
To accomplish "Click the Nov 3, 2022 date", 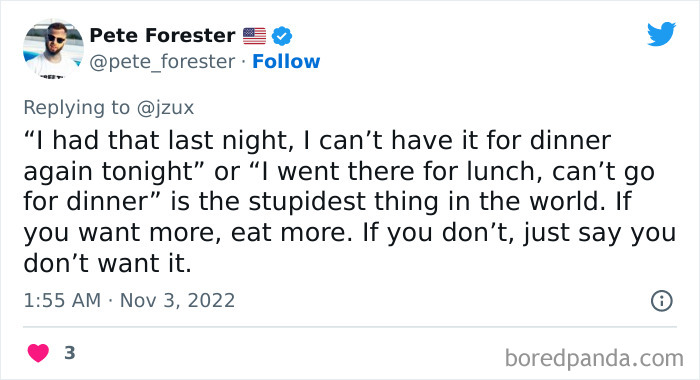I will (x=177, y=301).
